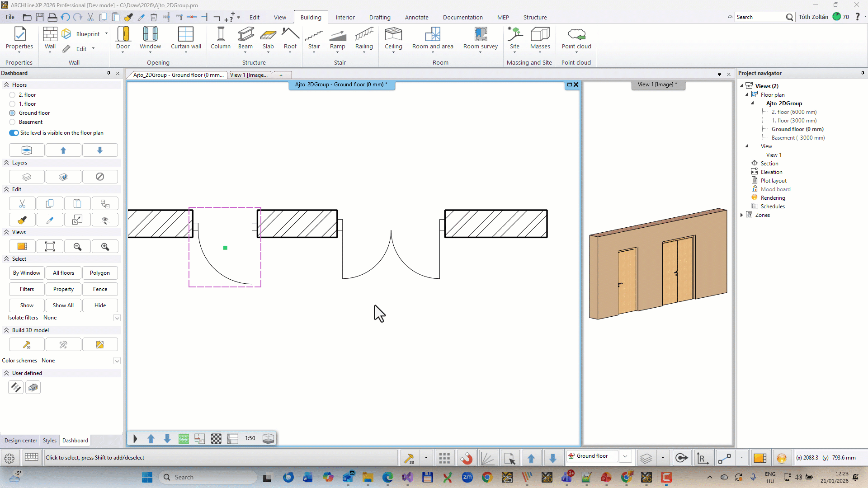Select the Curtain wall tool
The image size is (868, 488).
pyautogui.click(x=186, y=38)
